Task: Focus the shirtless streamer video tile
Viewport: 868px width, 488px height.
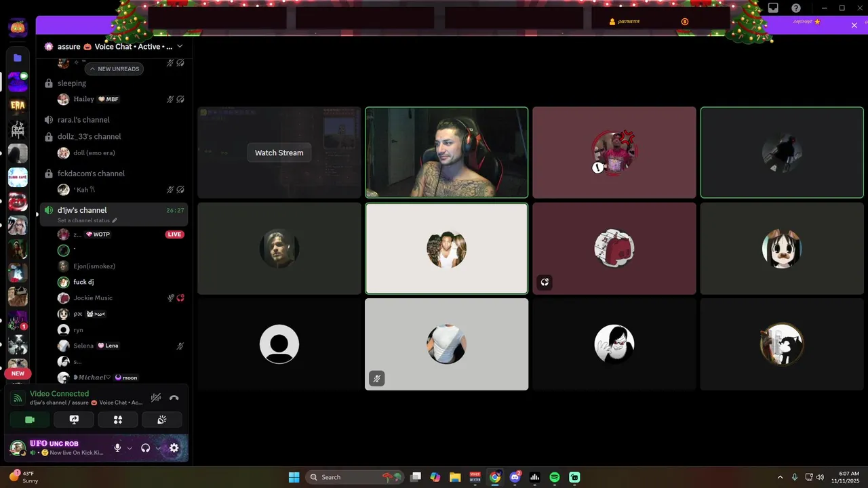Action: [x=446, y=152]
